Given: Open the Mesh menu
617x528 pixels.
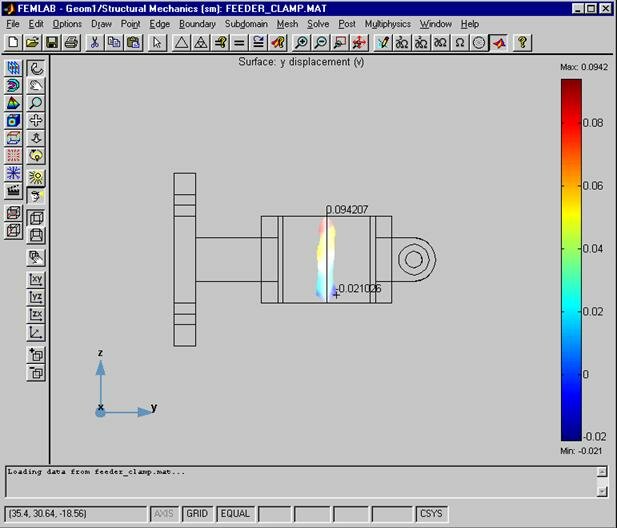Looking at the screenshot, I should (287, 24).
